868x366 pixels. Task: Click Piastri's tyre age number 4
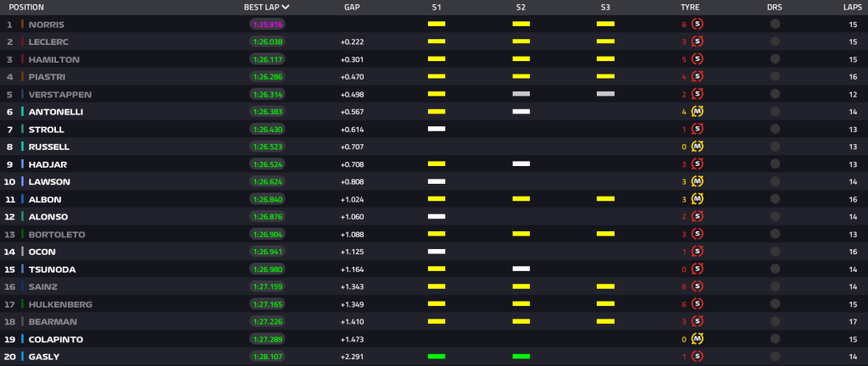pyautogui.click(x=684, y=77)
